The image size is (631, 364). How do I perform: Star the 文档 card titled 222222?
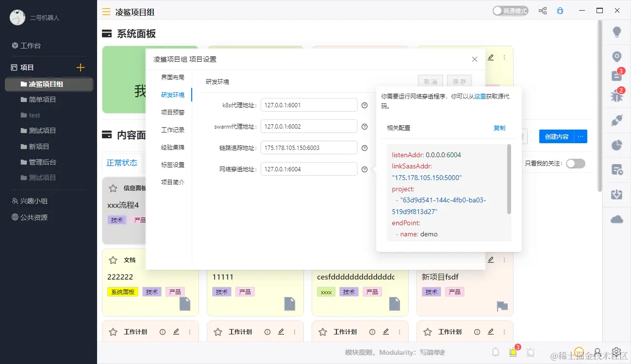click(x=113, y=260)
